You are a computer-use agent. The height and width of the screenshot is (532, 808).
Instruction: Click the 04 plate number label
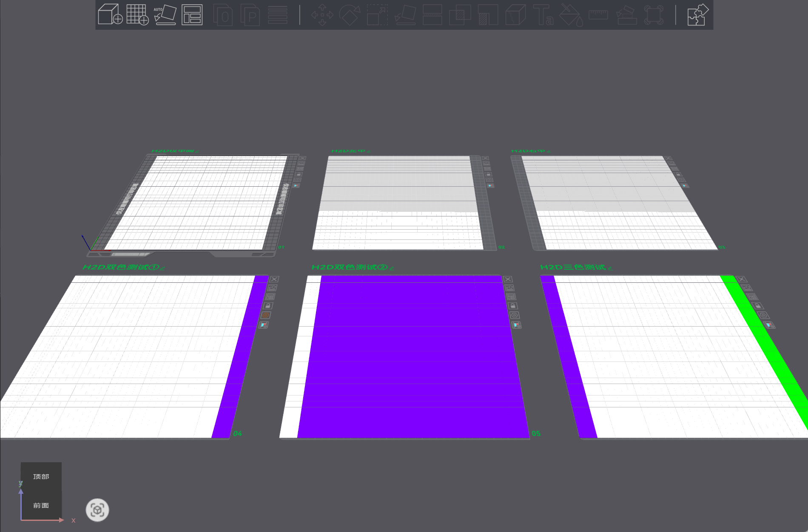point(238,433)
